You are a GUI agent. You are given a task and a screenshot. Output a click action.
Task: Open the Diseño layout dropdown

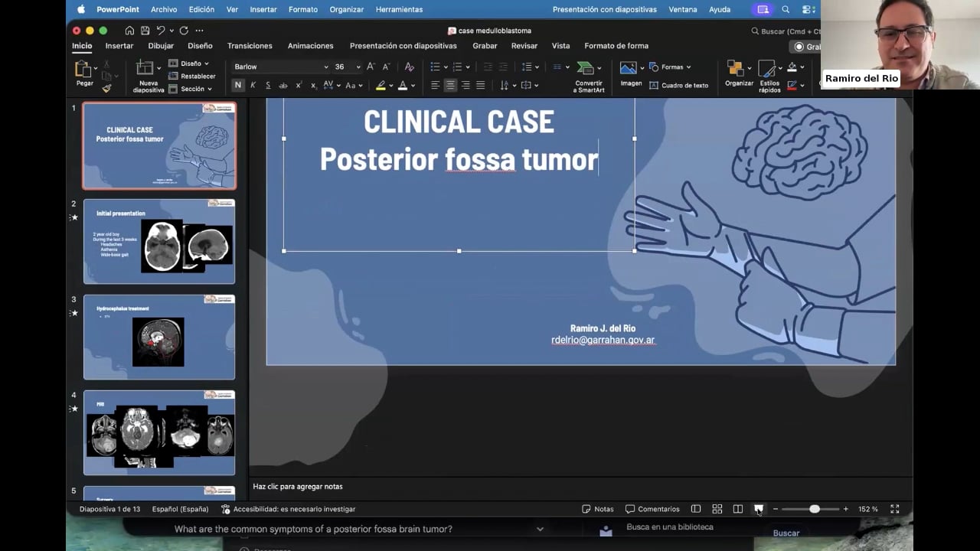point(188,64)
